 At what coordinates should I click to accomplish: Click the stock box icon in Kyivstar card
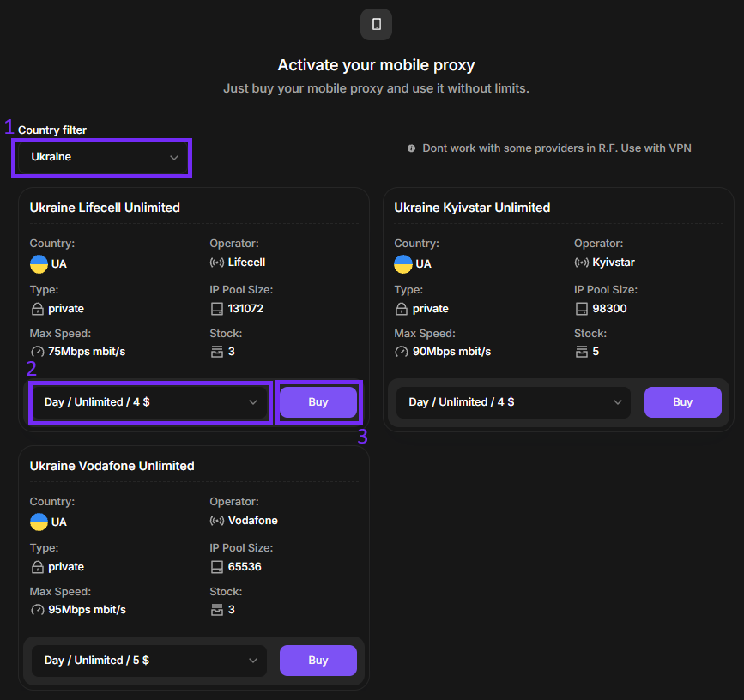[x=581, y=352]
